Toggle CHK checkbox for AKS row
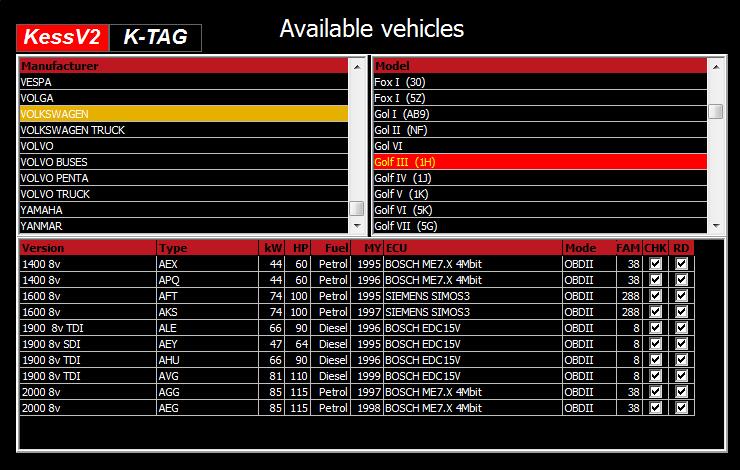 [655, 312]
